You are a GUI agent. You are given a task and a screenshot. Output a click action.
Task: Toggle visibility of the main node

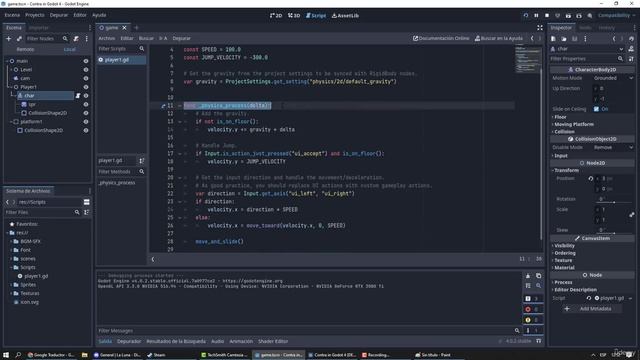(86, 61)
